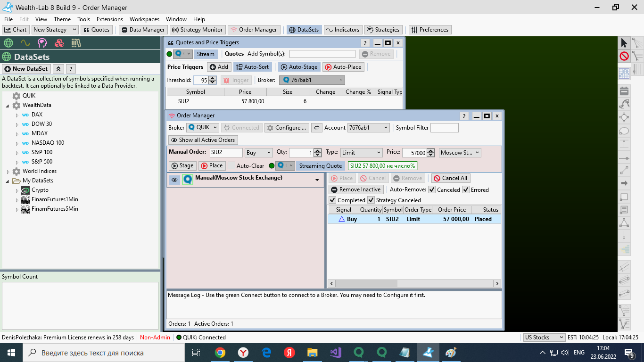
Task: Open Quotes and Price Triggers help button
Action: [365, 43]
